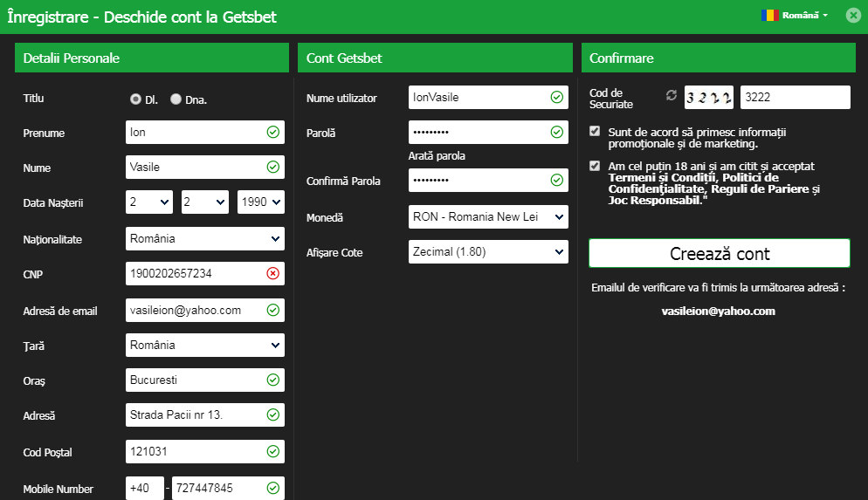Click the captcha image showing 3222
Screen dimensions: 868x500
(x=708, y=98)
